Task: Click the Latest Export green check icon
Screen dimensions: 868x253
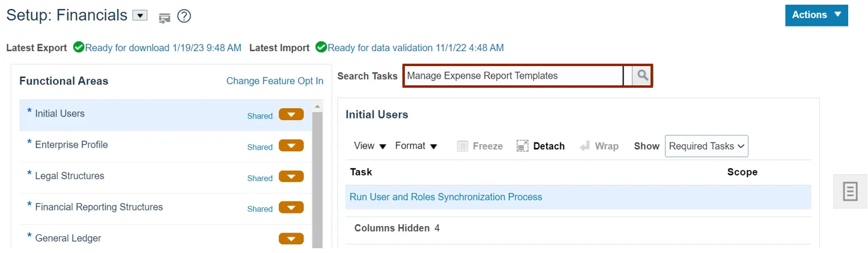Action: (79, 47)
